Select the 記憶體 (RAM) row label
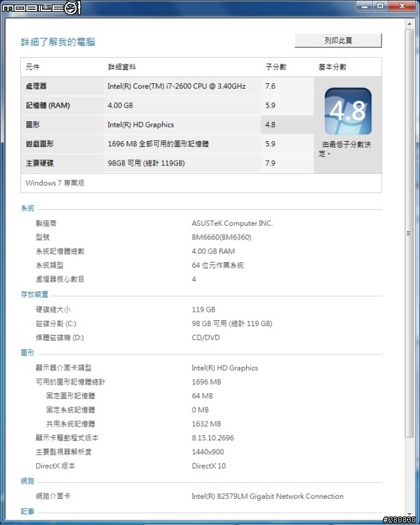420x525 pixels. (48, 106)
